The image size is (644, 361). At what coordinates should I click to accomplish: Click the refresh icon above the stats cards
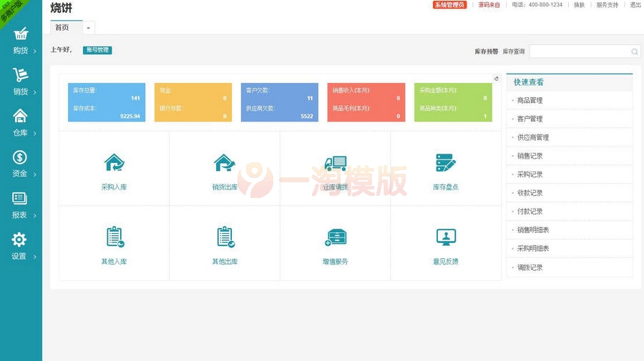pyautogui.click(x=497, y=79)
